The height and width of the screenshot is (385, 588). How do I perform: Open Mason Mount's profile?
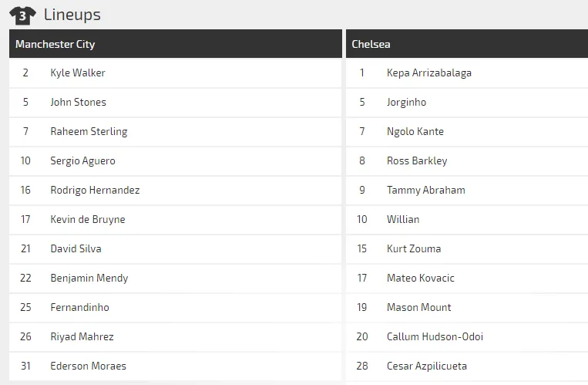419,308
